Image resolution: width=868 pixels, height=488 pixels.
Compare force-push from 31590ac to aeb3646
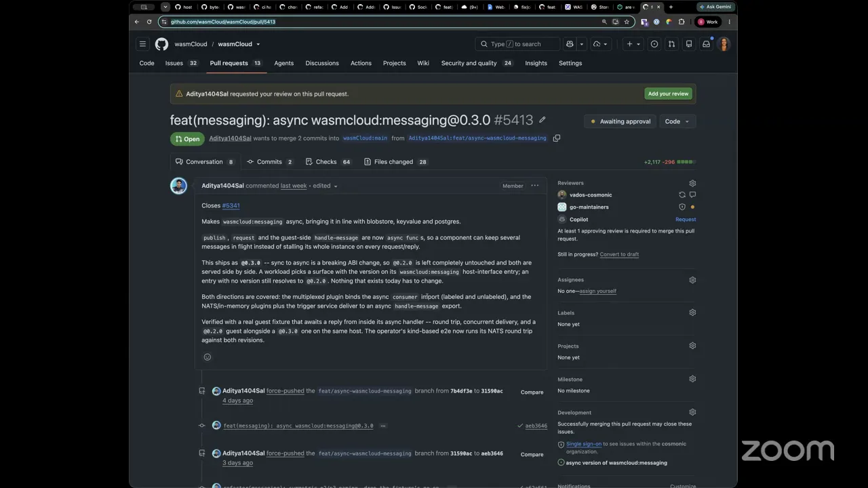click(x=532, y=455)
